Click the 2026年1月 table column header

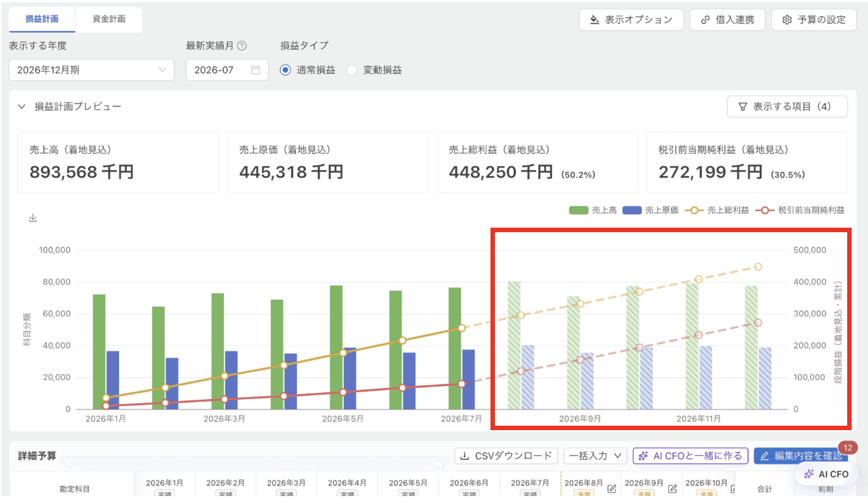click(164, 483)
